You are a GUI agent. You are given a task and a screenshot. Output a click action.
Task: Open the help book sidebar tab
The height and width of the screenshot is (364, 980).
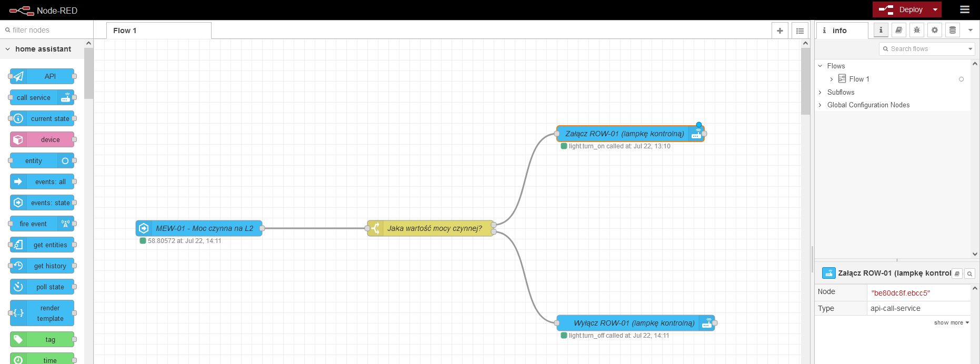(x=898, y=31)
